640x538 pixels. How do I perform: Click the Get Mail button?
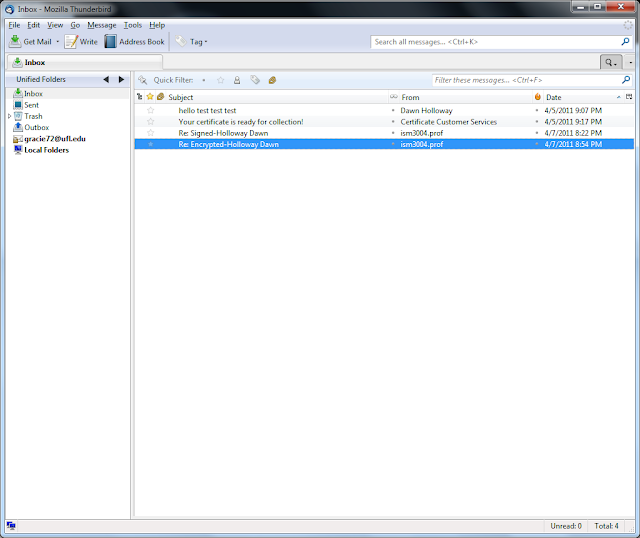pyautogui.click(x=31, y=42)
